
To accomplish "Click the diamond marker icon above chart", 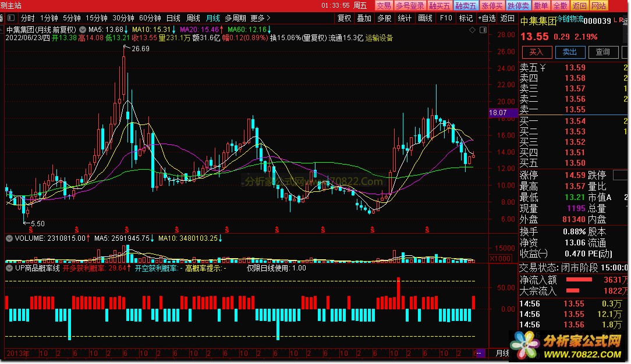I will click(473, 30).
